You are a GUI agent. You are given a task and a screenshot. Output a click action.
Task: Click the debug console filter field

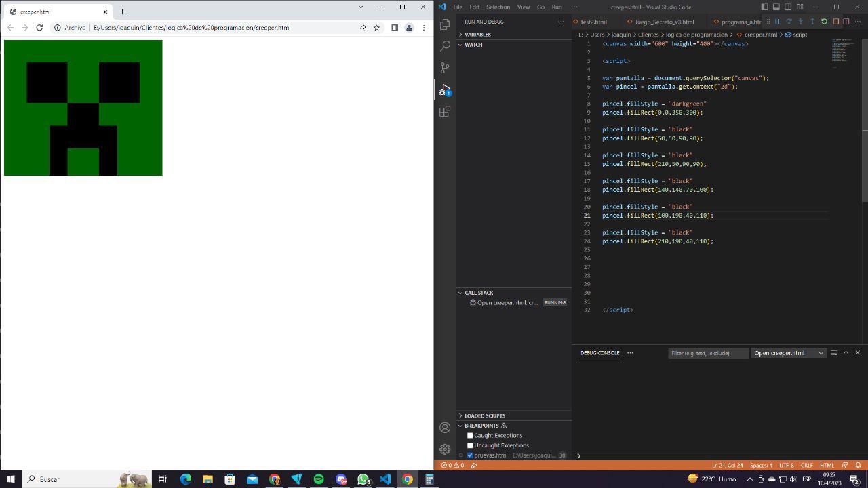(708, 353)
